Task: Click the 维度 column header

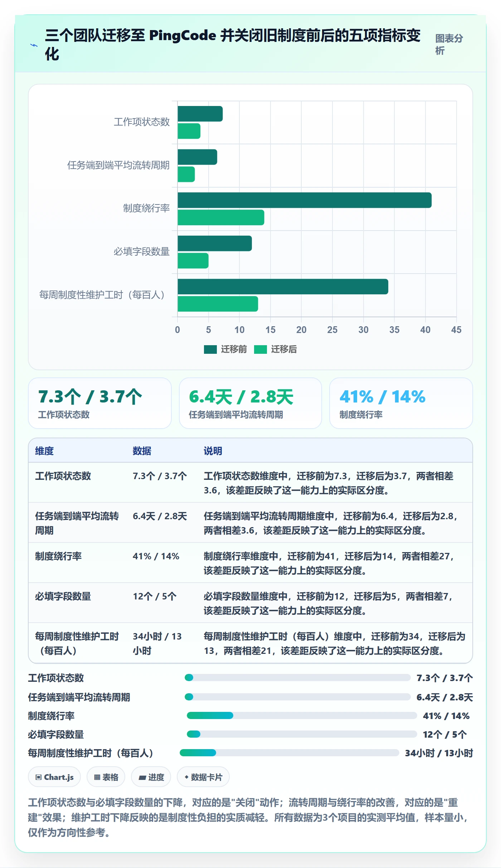Action: [44, 451]
